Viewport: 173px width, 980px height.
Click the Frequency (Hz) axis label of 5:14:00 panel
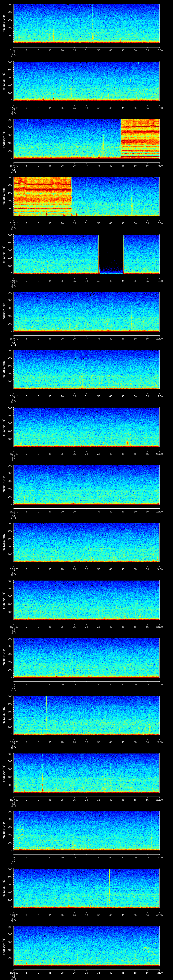click(x=4, y=24)
